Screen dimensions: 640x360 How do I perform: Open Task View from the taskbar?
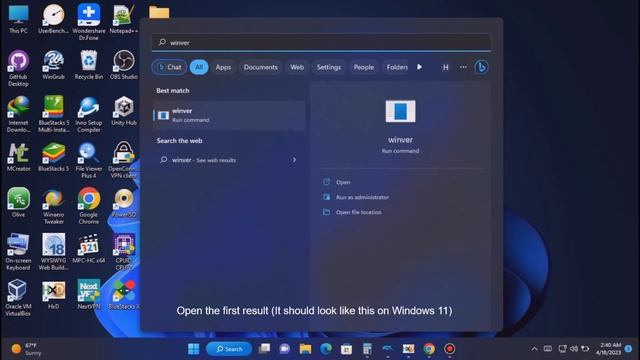point(264,349)
